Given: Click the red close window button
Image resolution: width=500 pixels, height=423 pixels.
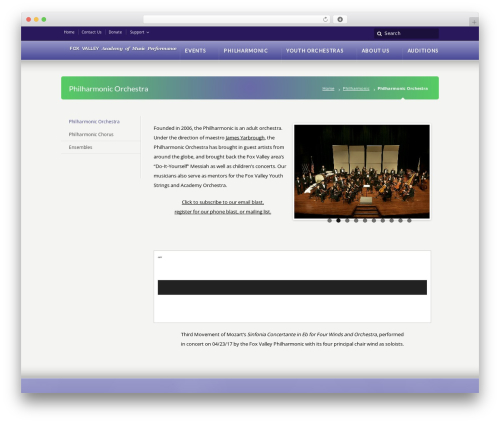Looking at the screenshot, I should (29, 19).
